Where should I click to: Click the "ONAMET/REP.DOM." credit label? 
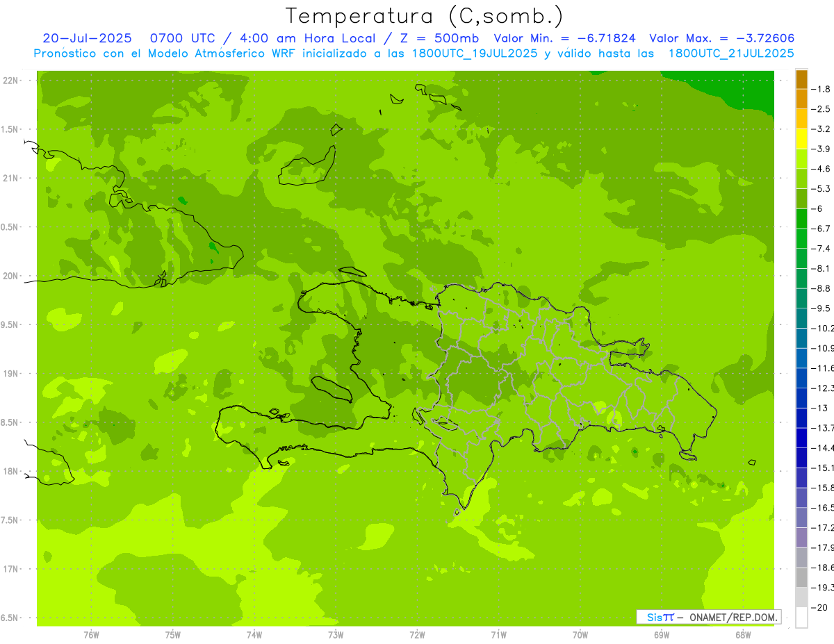734,617
